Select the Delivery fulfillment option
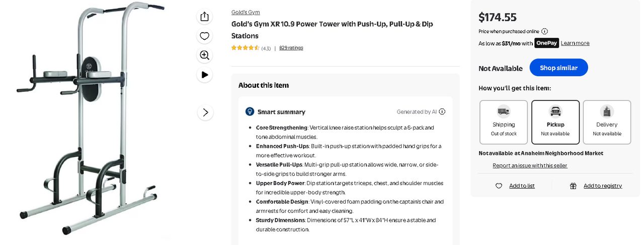Image resolution: width=644 pixels, height=245 pixels. [x=607, y=122]
